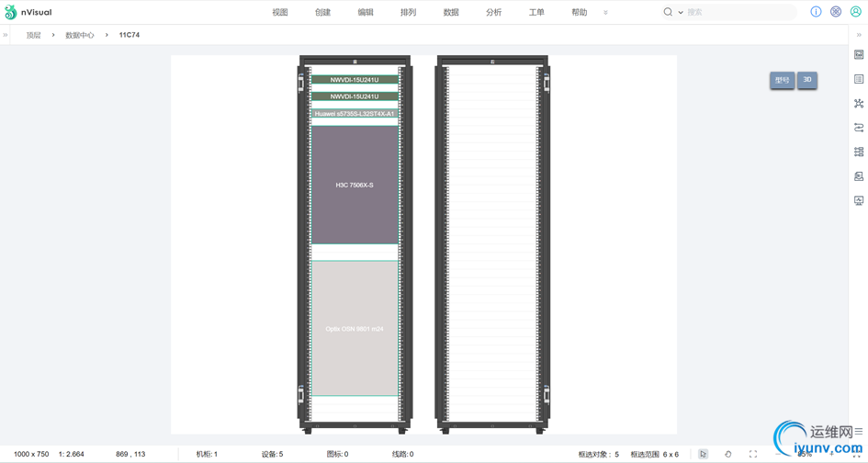868x463 pixels.
Task: Open the 数据 menu
Action: tap(451, 12)
